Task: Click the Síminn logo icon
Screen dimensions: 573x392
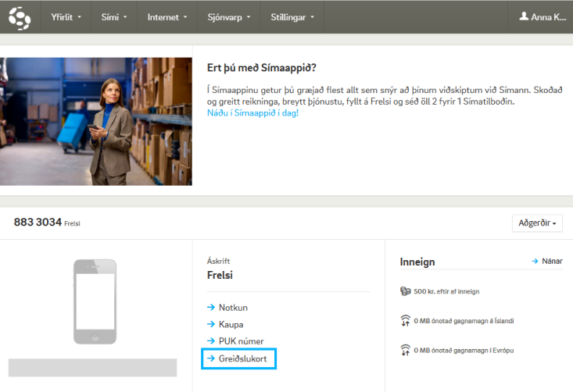Action: [20, 18]
